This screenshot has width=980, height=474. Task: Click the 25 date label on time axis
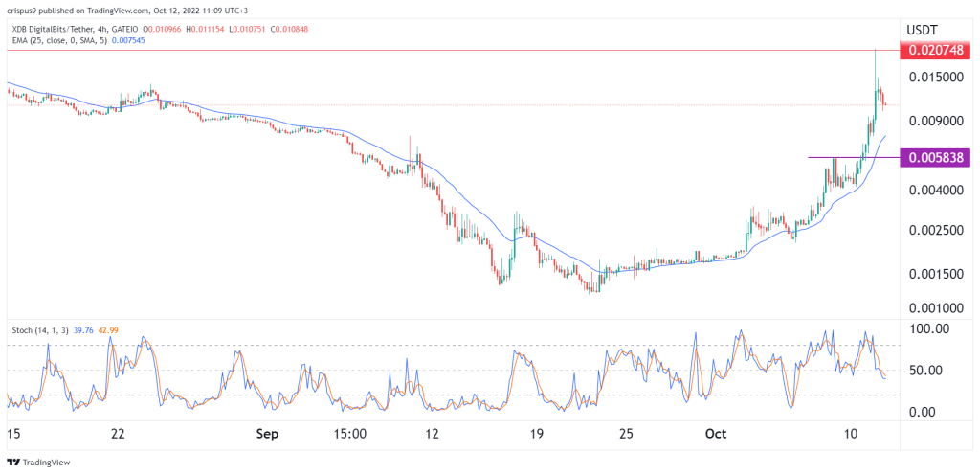[626, 434]
